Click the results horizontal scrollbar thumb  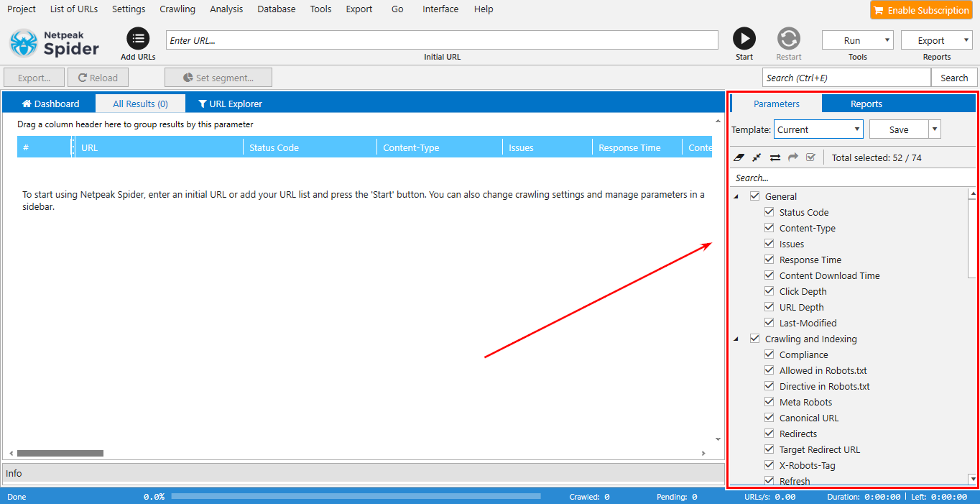60,453
